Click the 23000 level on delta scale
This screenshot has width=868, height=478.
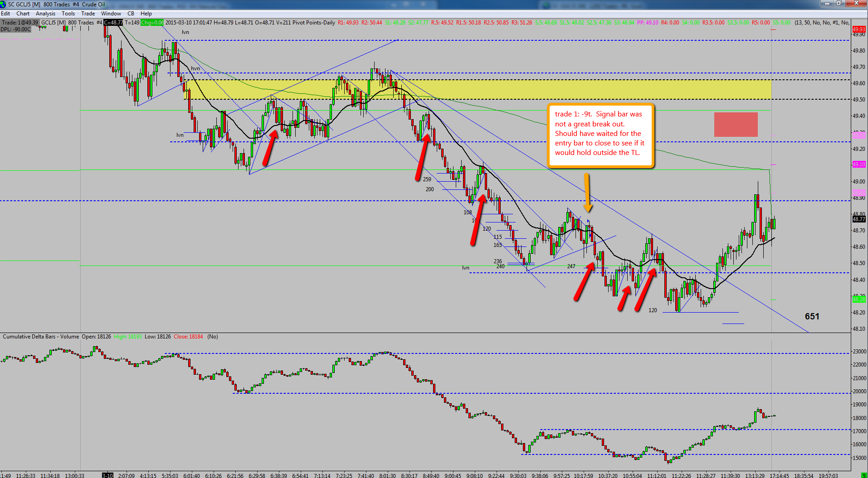[x=860, y=352]
